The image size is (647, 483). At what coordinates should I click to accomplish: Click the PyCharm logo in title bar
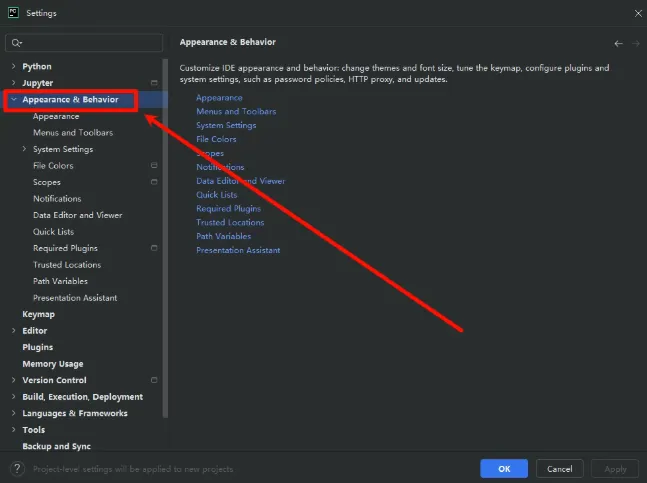pos(11,13)
